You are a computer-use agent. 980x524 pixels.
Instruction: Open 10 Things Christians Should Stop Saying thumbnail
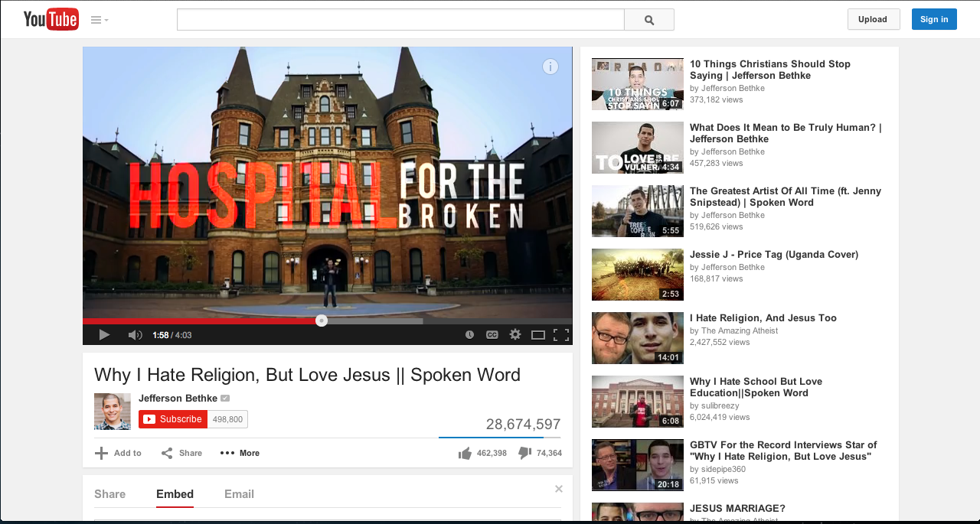(637, 84)
